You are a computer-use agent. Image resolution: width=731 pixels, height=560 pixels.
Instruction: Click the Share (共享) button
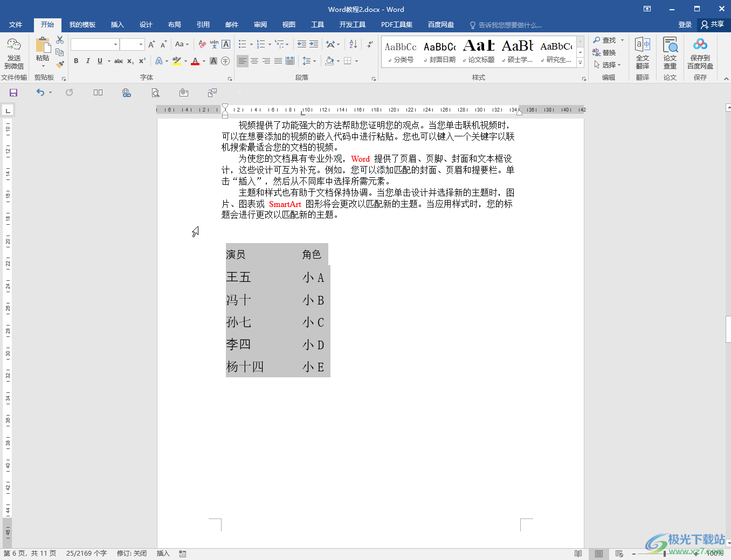pos(713,24)
